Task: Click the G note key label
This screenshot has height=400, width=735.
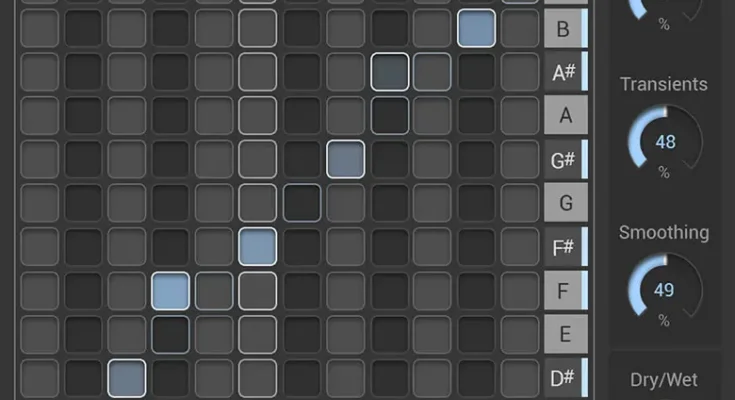Action: point(566,203)
